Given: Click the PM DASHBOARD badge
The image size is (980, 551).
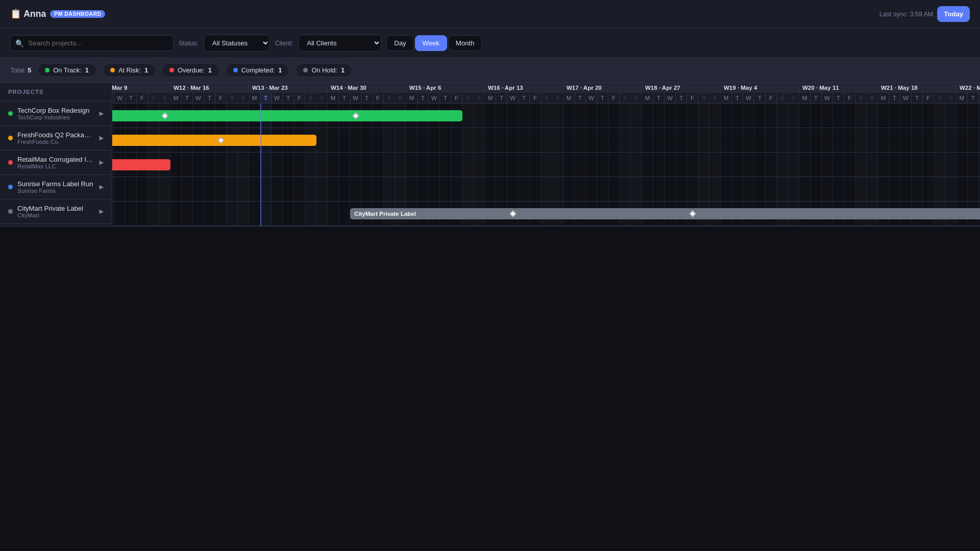Looking at the screenshot, I should point(78,14).
